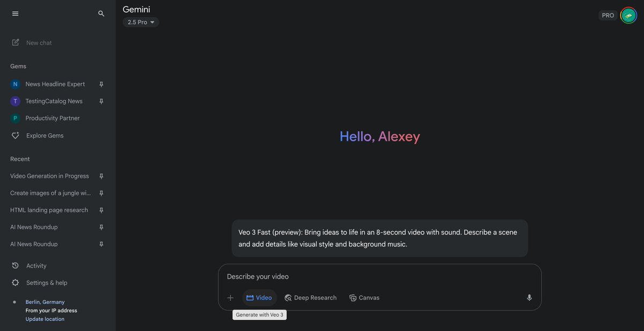
Task: Click the Update location link
Action: click(45, 319)
